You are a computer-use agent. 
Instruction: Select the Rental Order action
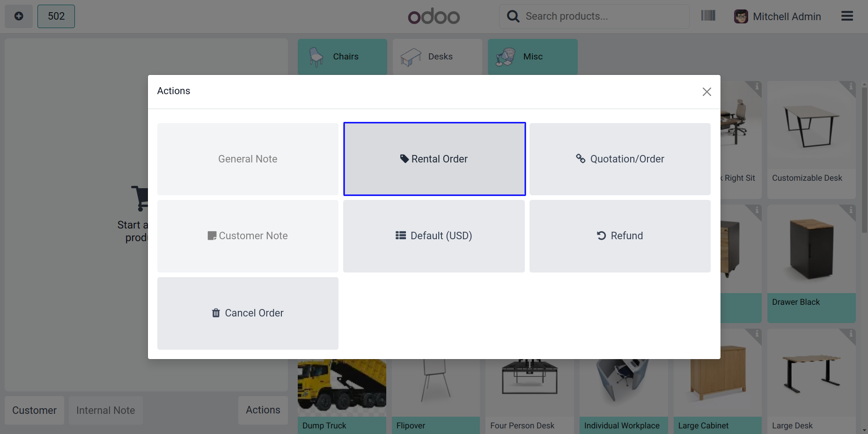click(x=434, y=159)
